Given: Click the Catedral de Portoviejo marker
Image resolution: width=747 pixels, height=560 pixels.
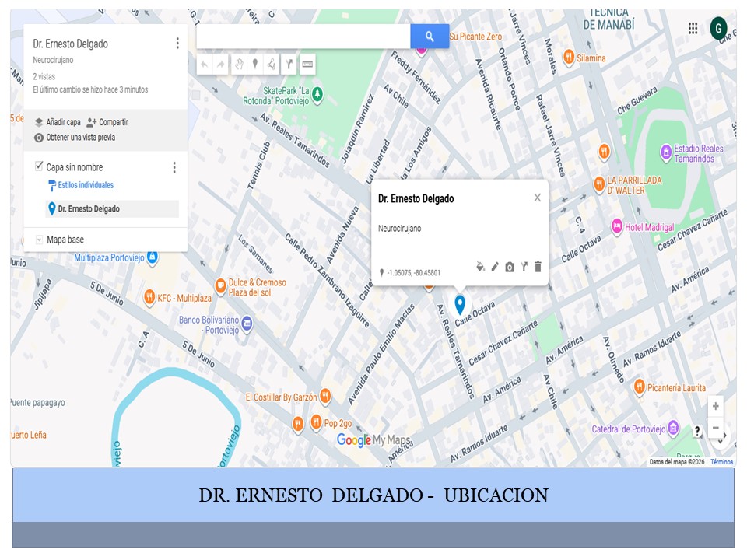Looking at the screenshot, I should [x=672, y=428].
